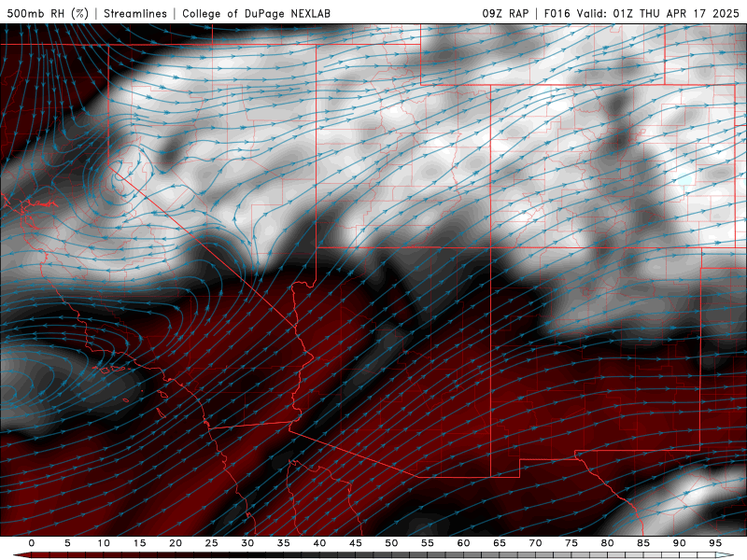Click the 90 value on color scale
Image resolution: width=747 pixels, height=560 pixels.
coord(679,543)
